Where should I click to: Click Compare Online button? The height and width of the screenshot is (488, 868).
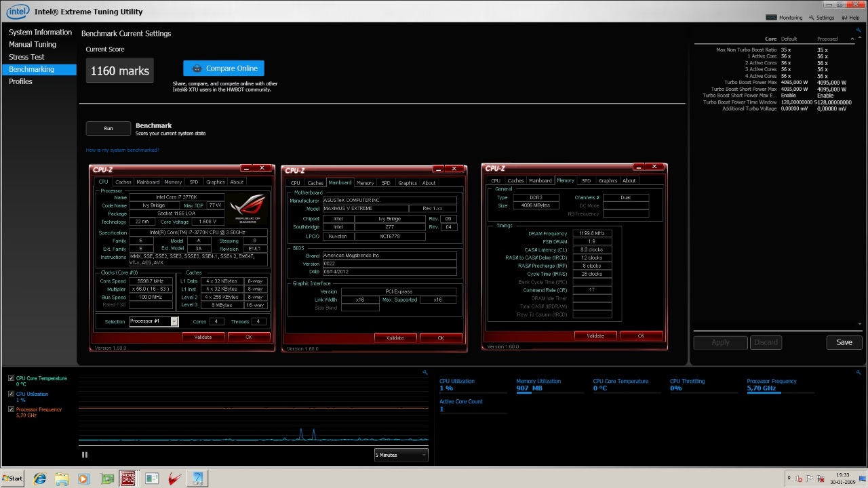[x=224, y=68]
